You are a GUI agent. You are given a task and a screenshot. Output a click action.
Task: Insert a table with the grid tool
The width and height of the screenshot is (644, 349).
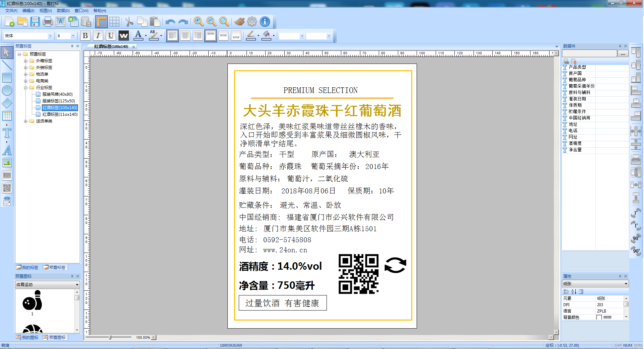coord(7,116)
